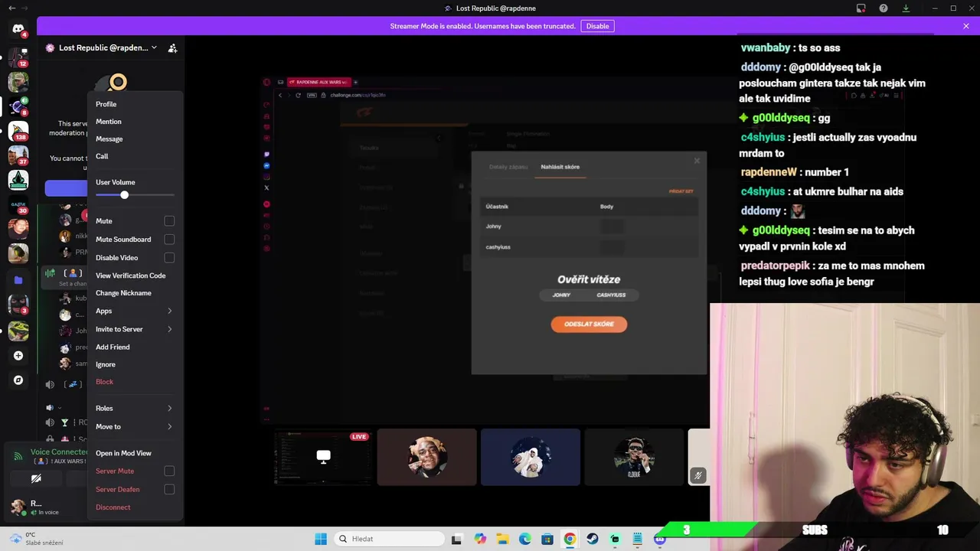
Task: Open Windows Start menu
Action: click(x=321, y=539)
